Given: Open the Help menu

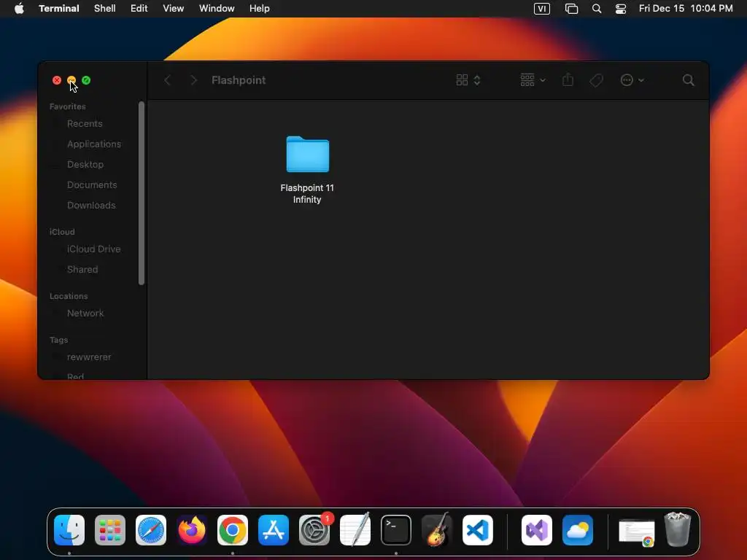Looking at the screenshot, I should (x=260, y=8).
